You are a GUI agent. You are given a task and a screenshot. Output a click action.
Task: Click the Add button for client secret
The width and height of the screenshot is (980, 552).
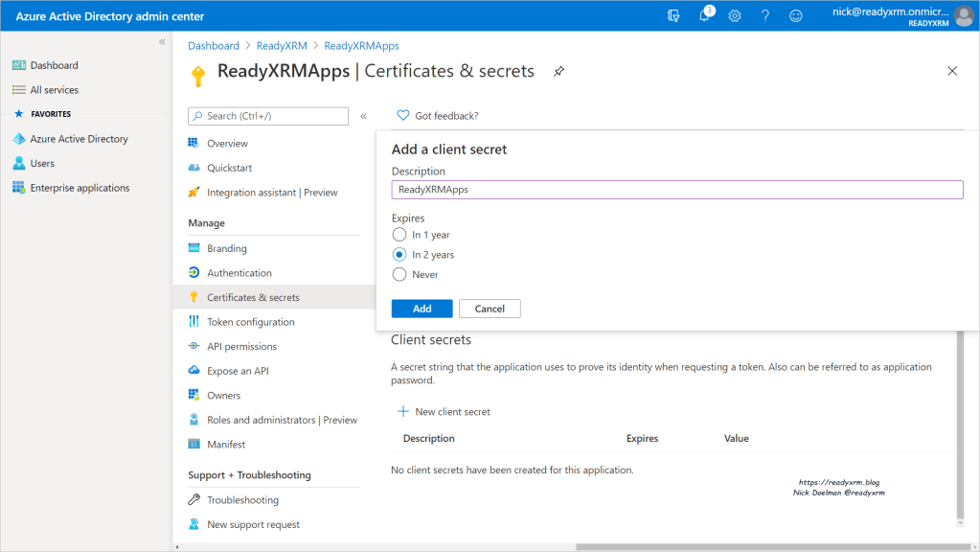tap(422, 309)
